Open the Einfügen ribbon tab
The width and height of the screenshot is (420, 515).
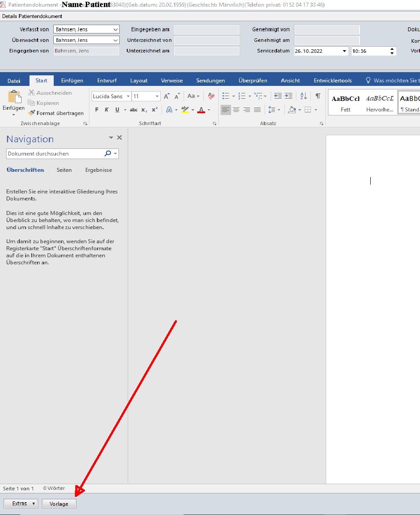tap(72, 81)
